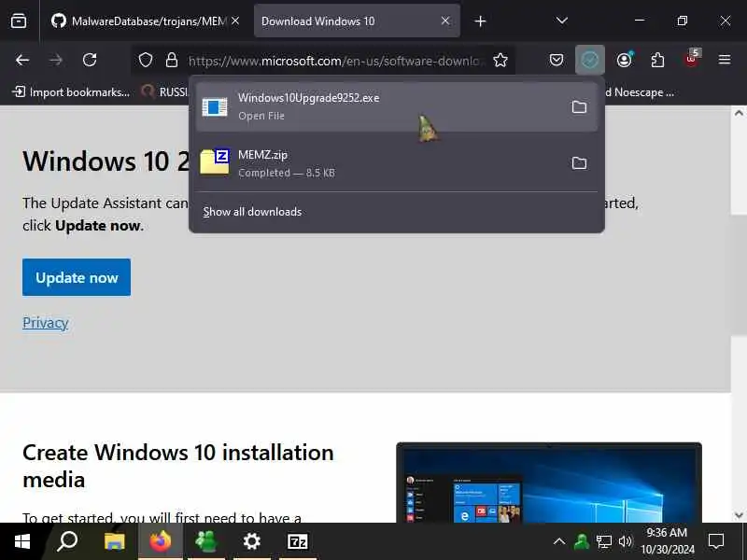747x560 pixels.
Task: Click page scrollbar up arrow
Action: coord(739,113)
